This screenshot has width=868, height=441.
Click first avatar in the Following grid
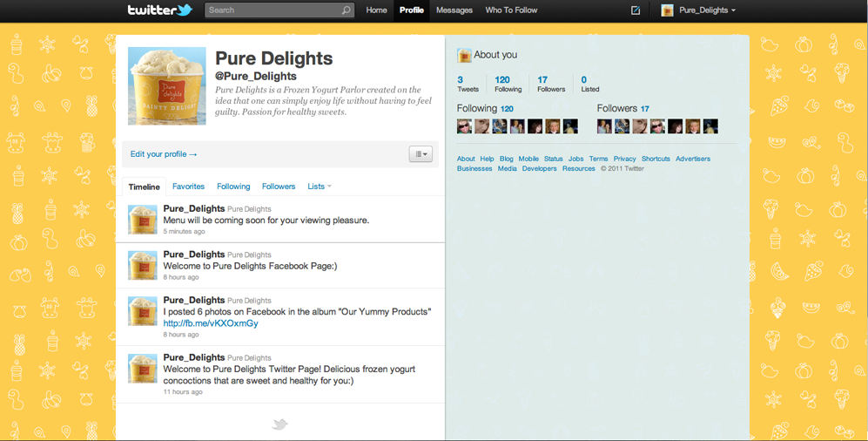click(465, 126)
